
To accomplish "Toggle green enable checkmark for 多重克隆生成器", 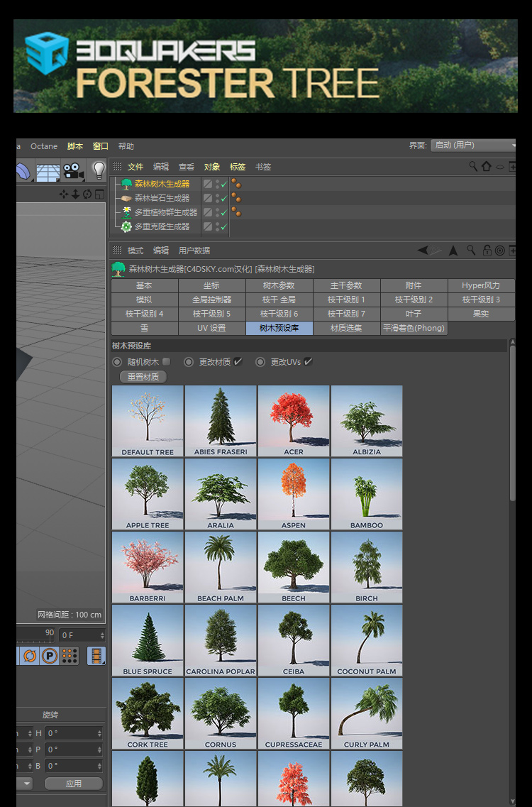I will point(224,226).
